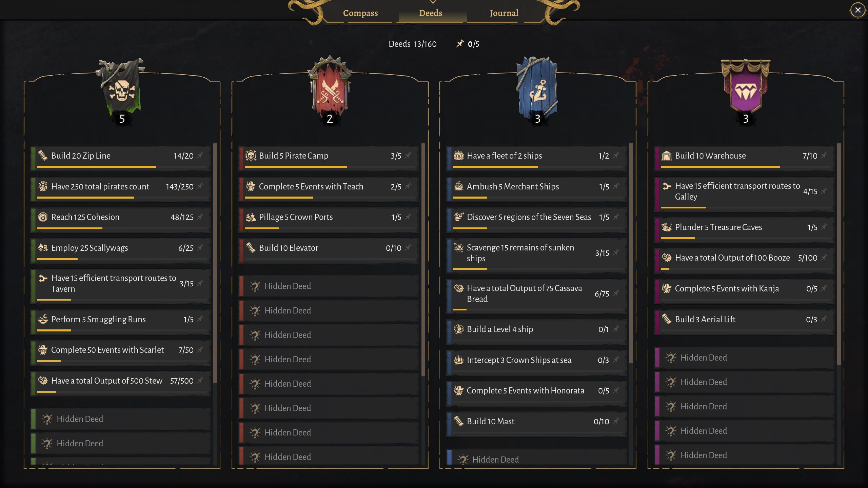Click the scrollbar of the red deeds column

[423, 260]
